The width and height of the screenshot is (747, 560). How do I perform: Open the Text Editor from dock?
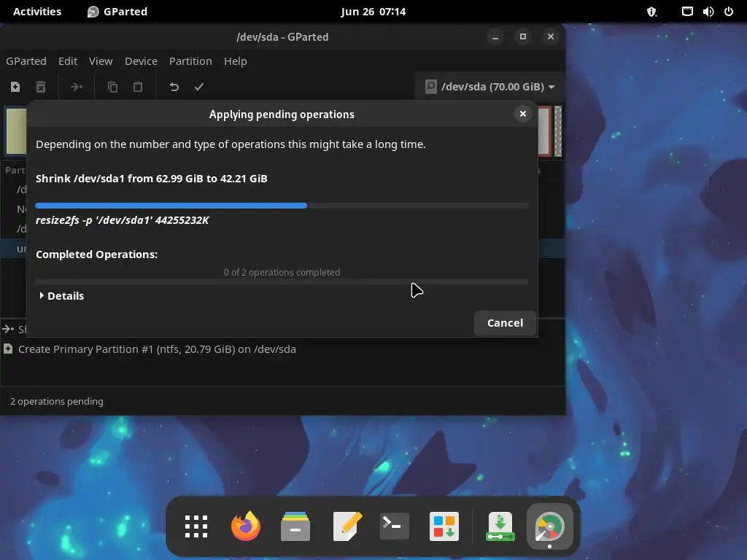(x=347, y=526)
